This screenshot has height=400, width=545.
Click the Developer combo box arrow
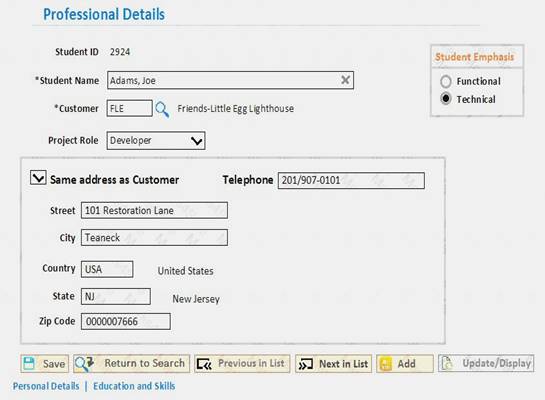click(196, 141)
